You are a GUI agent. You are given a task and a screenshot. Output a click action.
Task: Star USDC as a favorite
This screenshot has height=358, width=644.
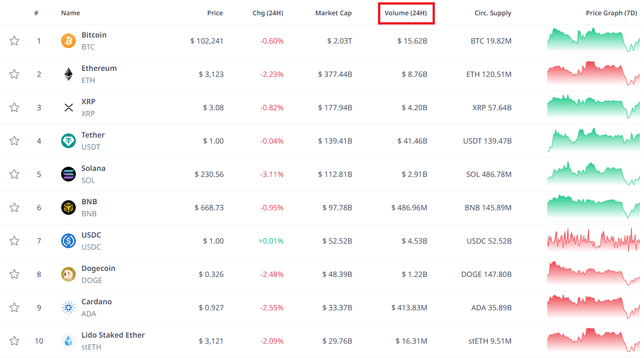[14, 241]
